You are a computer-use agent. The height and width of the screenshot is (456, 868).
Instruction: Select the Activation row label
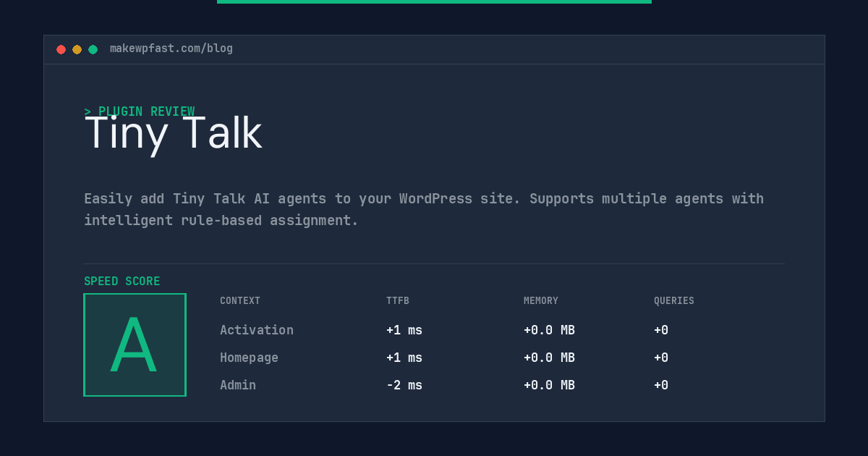click(x=257, y=330)
